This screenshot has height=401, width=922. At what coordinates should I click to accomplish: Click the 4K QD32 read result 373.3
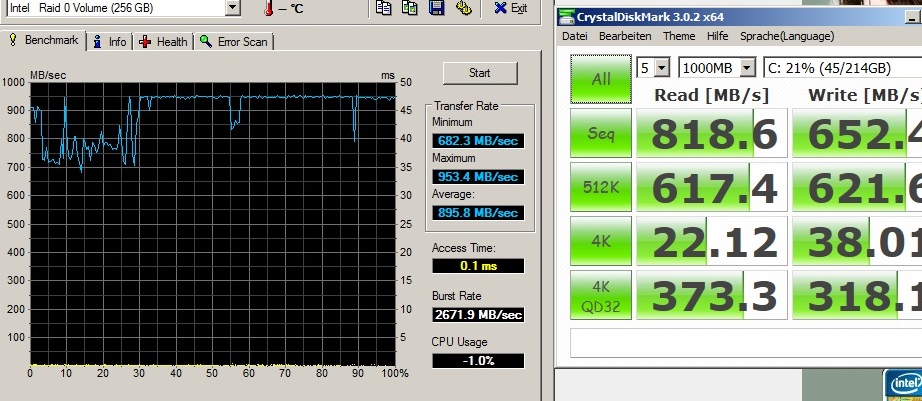[711, 295]
